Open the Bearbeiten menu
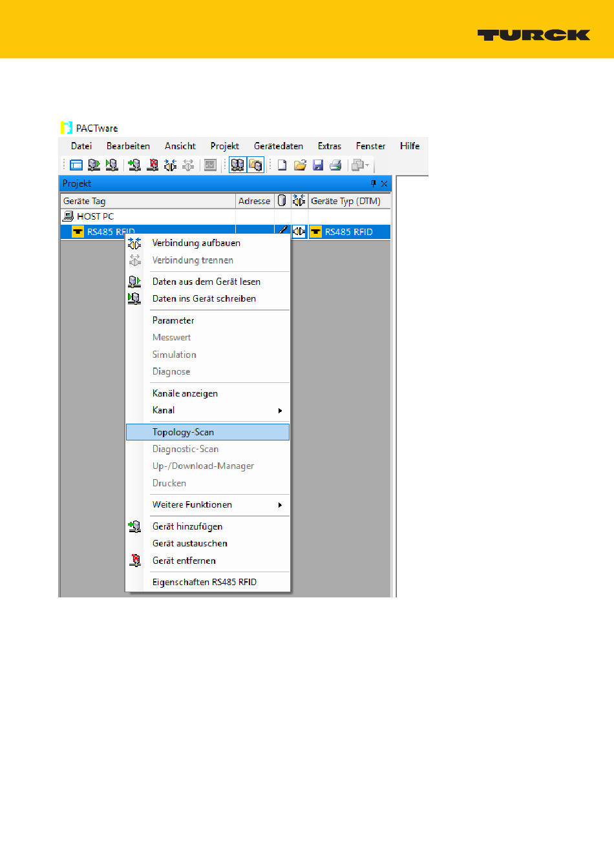This screenshot has width=614, height=868. [x=128, y=146]
